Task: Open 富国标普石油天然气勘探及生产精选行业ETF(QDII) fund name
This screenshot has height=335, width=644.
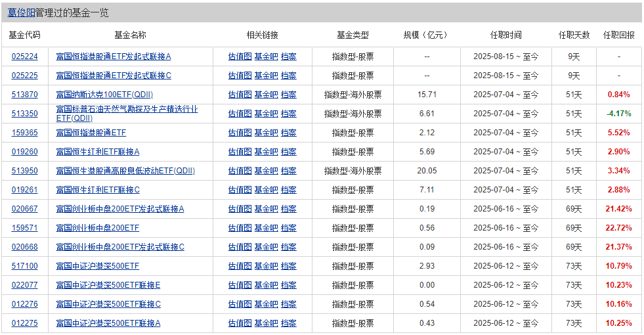Action: point(127,114)
